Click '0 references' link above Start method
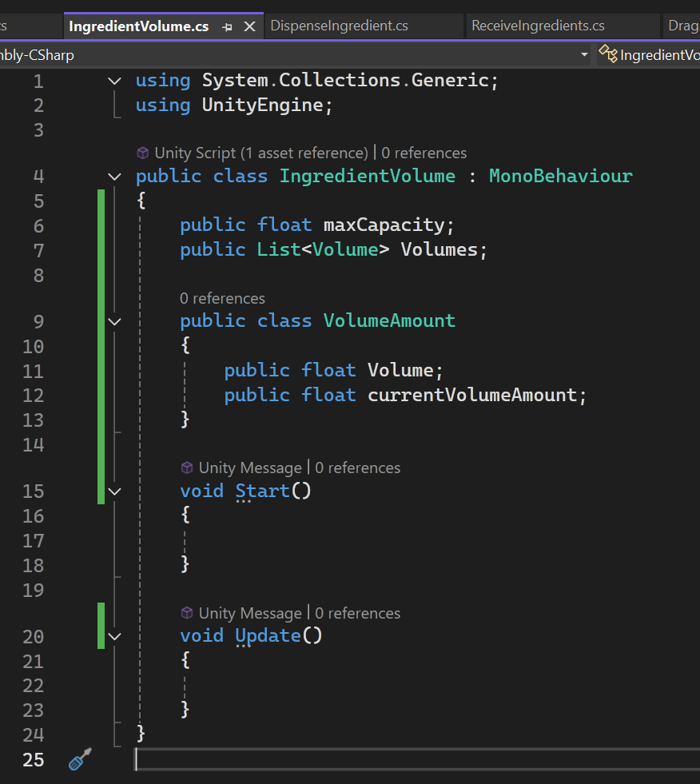Image resolution: width=700 pixels, height=784 pixels. 357,468
